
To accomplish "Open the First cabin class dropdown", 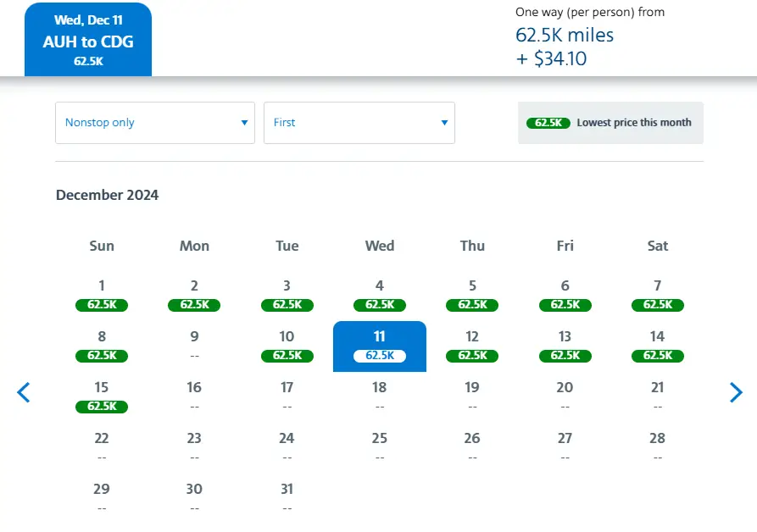I will pos(359,123).
